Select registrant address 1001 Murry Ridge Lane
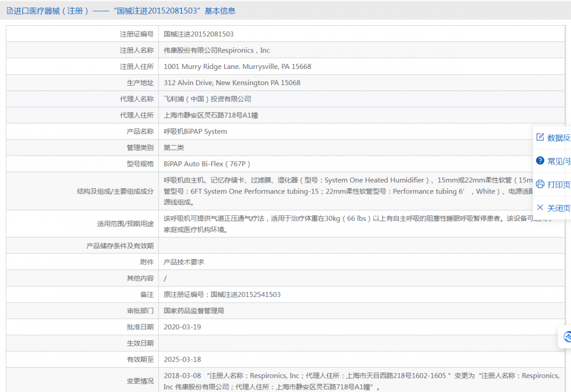This screenshot has width=571, height=392. [237, 67]
